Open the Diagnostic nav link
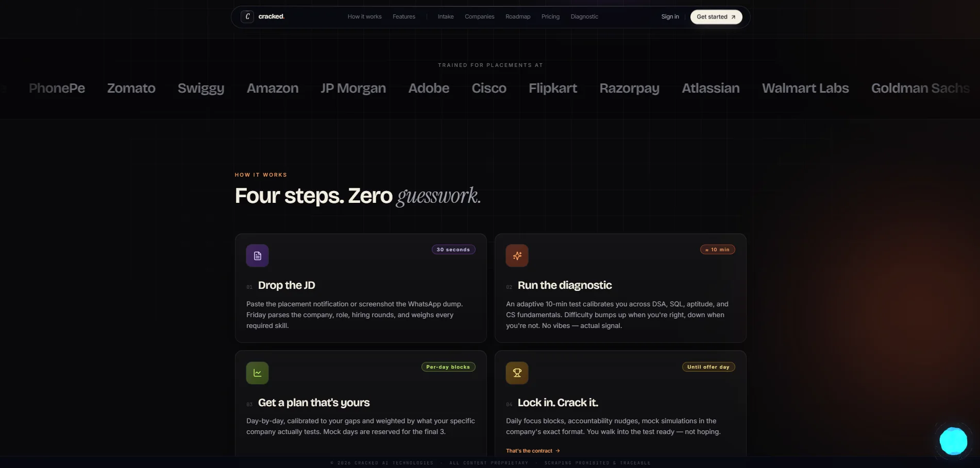The height and width of the screenshot is (468, 980). 584,16
